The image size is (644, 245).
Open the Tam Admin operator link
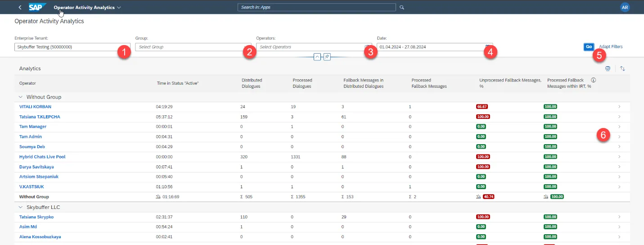click(x=31, y=136)
